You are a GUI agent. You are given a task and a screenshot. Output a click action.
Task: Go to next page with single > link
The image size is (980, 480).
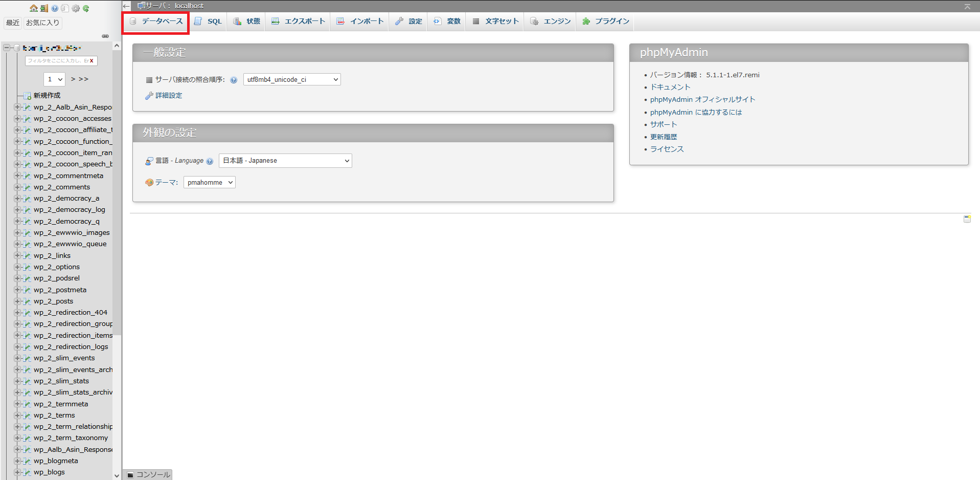click(73, 79)
